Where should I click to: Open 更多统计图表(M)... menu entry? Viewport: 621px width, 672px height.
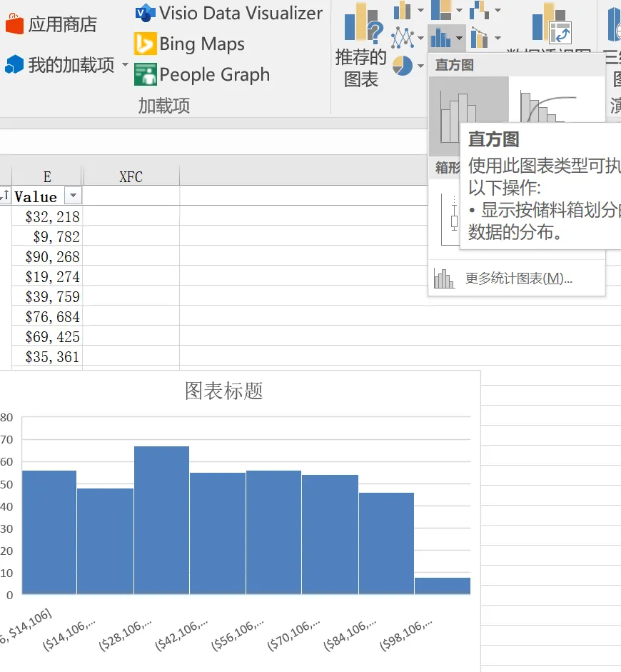point(517,279)
